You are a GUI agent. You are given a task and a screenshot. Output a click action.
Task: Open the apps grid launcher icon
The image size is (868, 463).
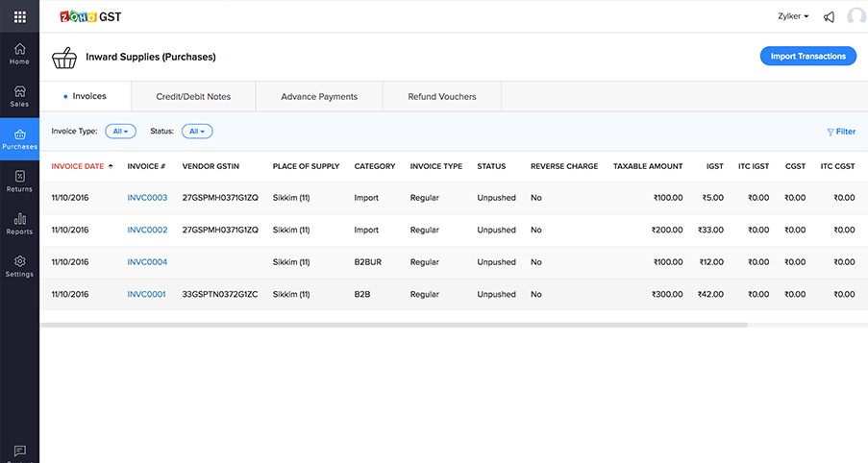[x=19, y=16]
